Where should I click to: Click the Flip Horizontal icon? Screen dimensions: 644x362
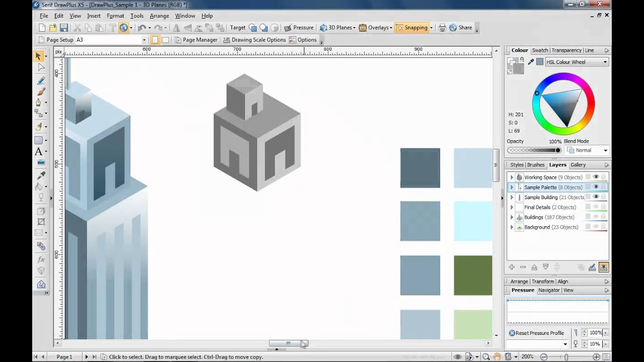point(177,28)
